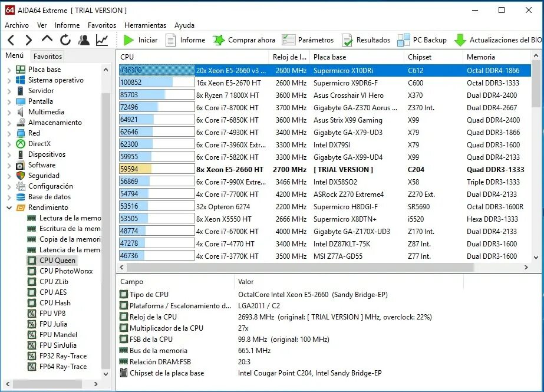
Task: Select Seguridad shield icon in tree
Action: pyautogui.click(x=21, y=176)
